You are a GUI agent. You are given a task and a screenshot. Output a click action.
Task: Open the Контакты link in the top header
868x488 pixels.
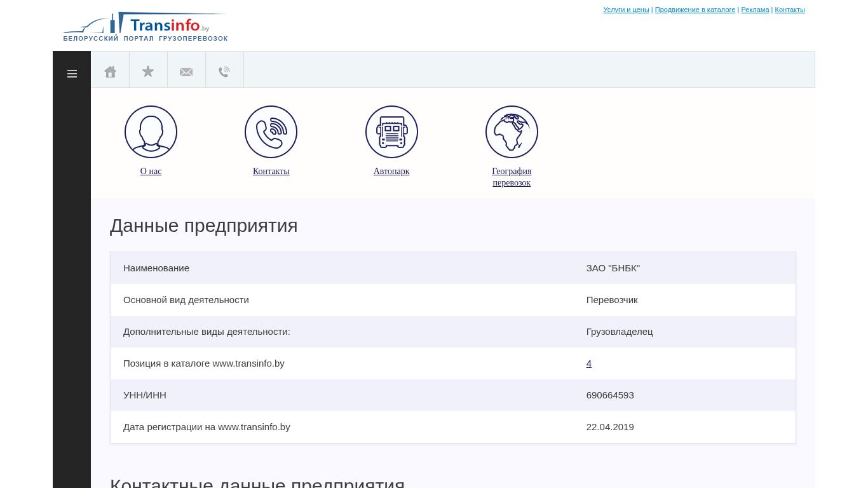tap(790, 10)
